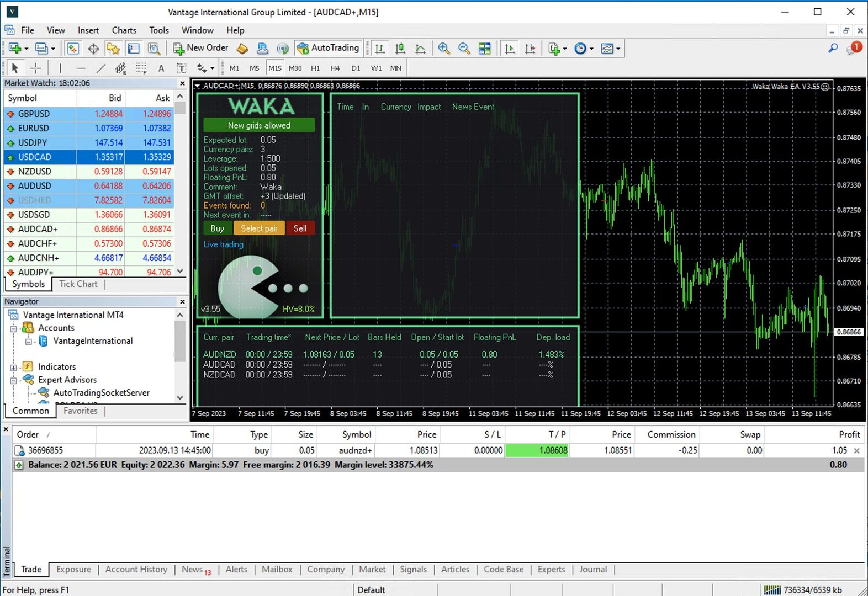Screen dimensions: 868x596
Task: Select USDCAD row in Market Watch
Action: (x=88, y=157)
